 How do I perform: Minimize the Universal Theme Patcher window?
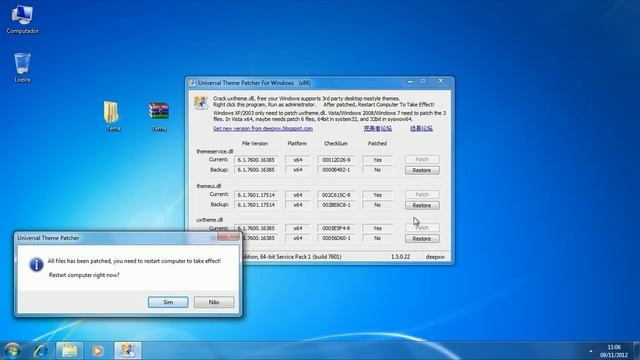[x=410, y=82]
